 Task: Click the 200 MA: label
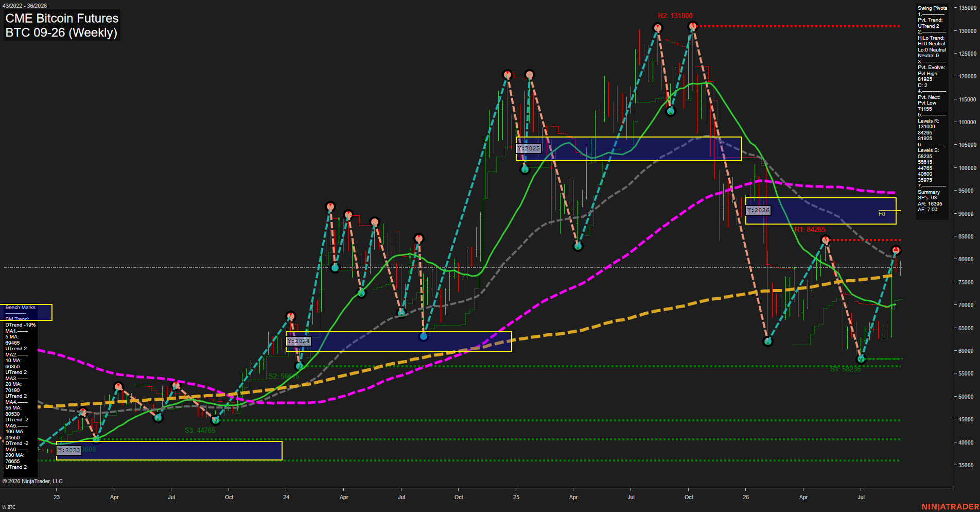click(x=15, y=455)
